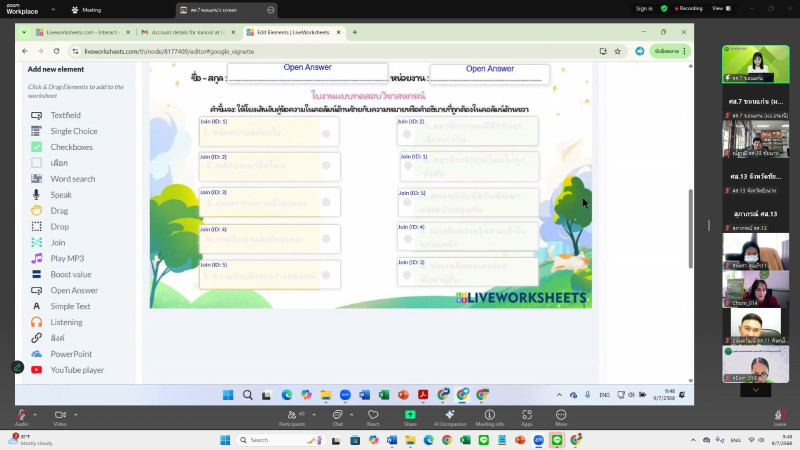Select the Speak microphone element icon
Image resolution: width=800 pixels, height=450 pixels.
click(x=36, y=194)
